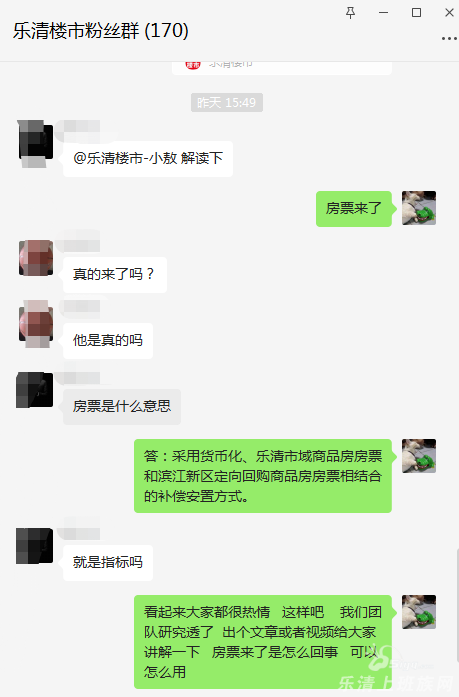Image resolution: width=459 pixels, height=697 pixels.
Task: Select the 房票是什么意思 message bubble
Action: pos(122,407)
